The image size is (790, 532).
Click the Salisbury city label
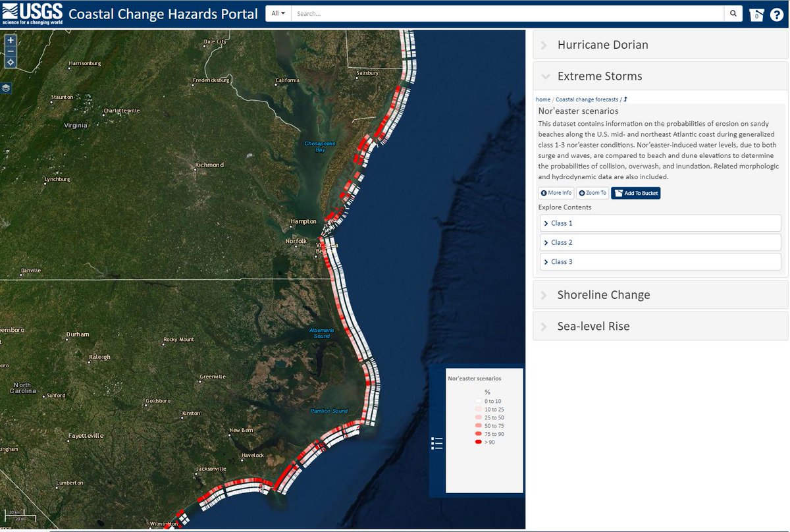point(368,72)
